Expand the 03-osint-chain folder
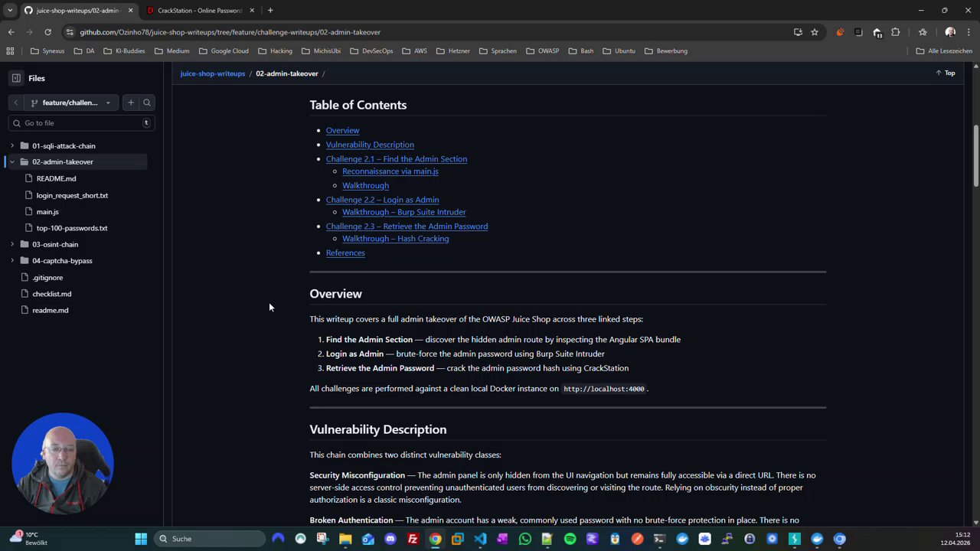Image resolution: width=980 pixels, height=551 pixels. [12, 244]
